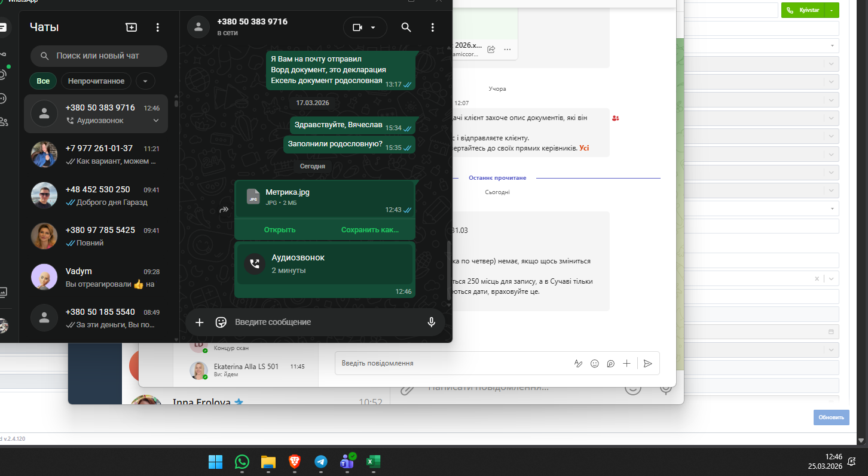The height and width of the screenshot is (476, 868).
Task: Click the attach plus icon in WhatsApp
Action: point(200,322)
